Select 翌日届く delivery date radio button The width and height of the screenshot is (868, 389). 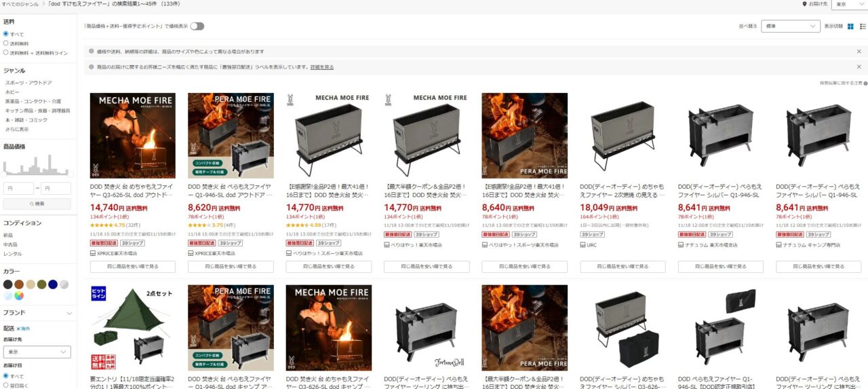(x=6, y=385)
